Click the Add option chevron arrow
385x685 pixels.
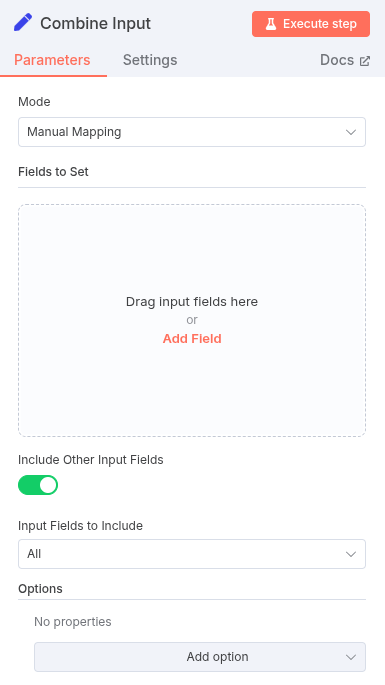click(351, 657)
